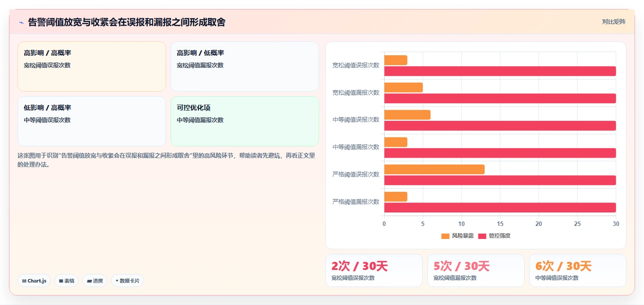The image size is (644, 305).
Task: Click the Chart.js tag chip
Action: coord(34,281)
